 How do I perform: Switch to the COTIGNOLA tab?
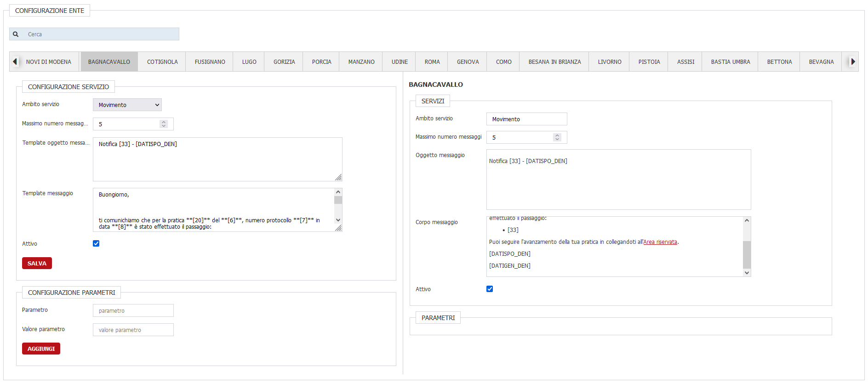[162, 62]
